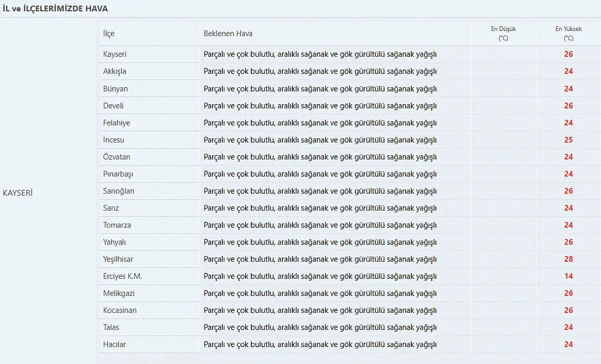Viewport: 601px width, 364px height.
Task: Click the İlçe column header
Action: (x=109, y=34)
